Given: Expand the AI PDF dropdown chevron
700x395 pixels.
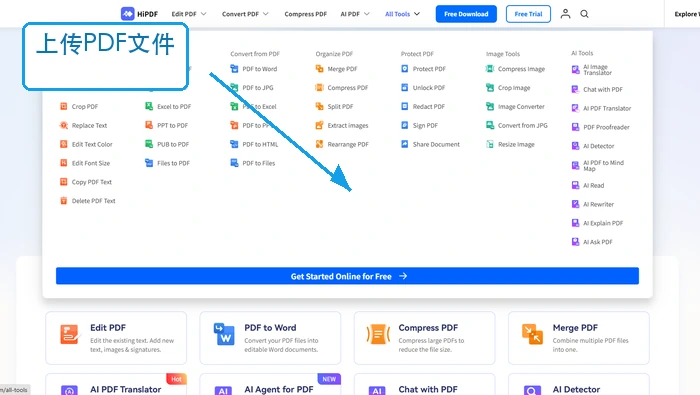Looking at the screenshot, I should tap(367, 14).
